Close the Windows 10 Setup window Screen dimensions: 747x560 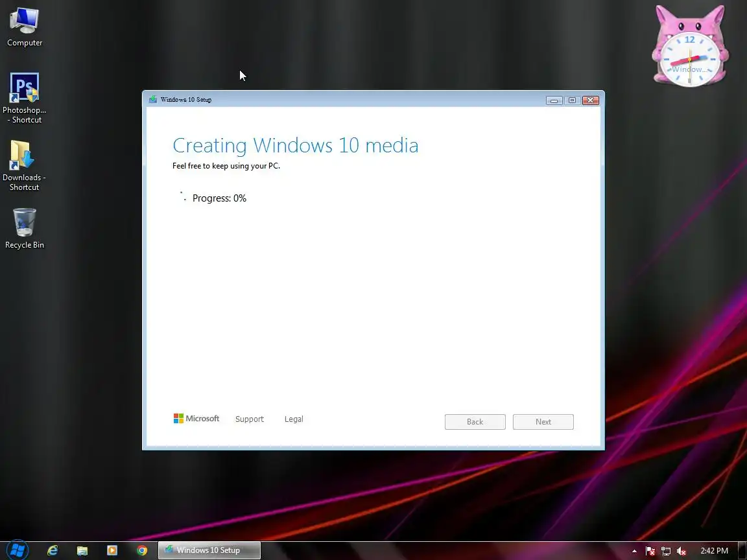pos(590,100)
